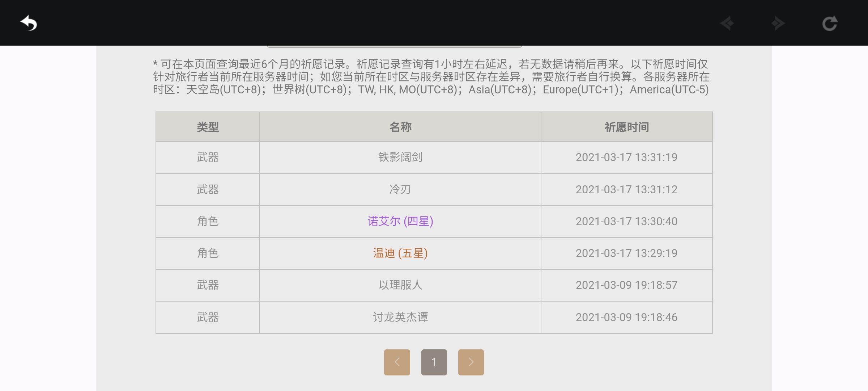
Task: Select the 铁影阔剑 weapon name
Action: click(x=400, y=157)
